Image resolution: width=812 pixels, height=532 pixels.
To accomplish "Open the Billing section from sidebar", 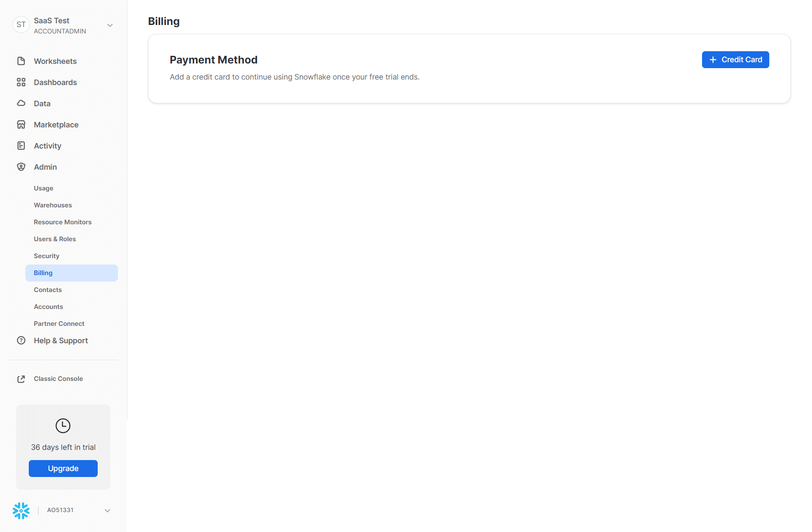I will point(43,273).
